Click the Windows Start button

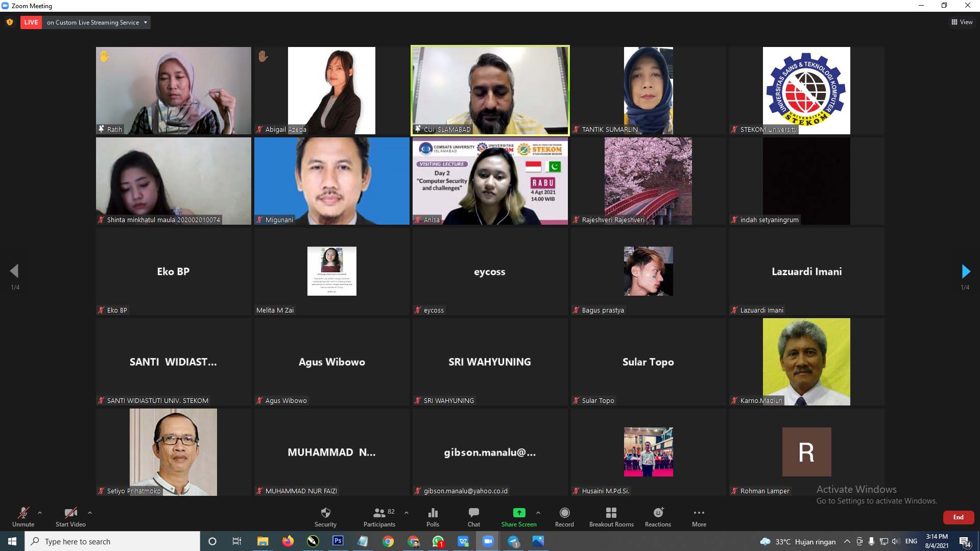(12, 541)
